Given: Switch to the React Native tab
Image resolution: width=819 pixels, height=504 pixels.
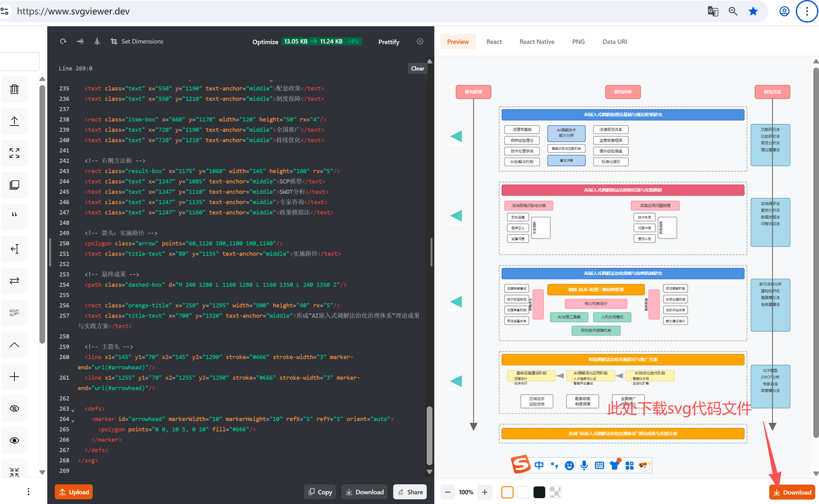Looking at the screenshot, I should click(x=536, y=42).
